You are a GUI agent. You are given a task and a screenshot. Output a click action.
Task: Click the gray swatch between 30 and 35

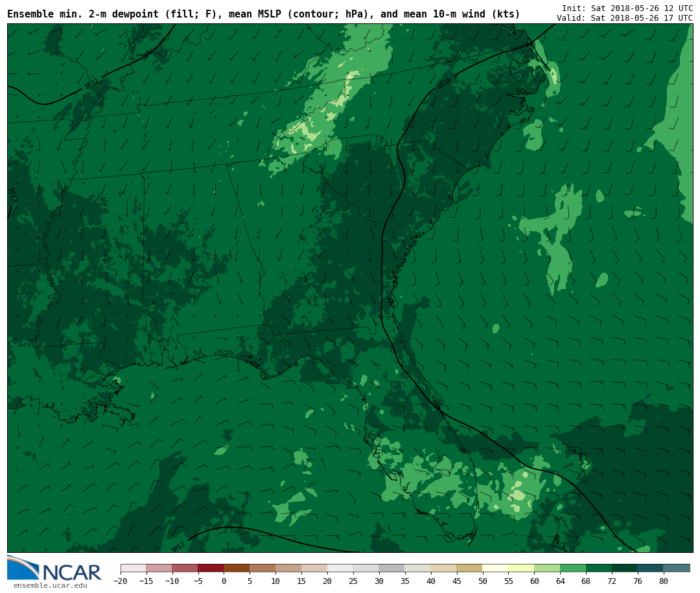click(391, 568)
